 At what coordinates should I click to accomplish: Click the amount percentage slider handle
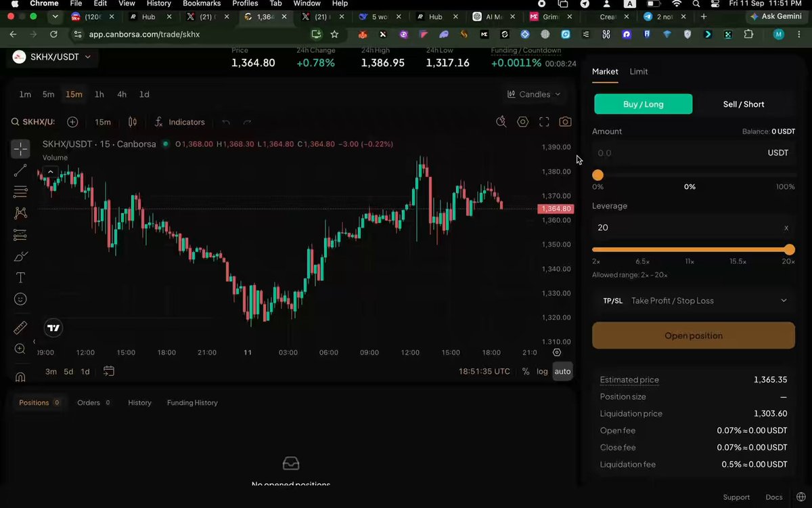(597, 175)
